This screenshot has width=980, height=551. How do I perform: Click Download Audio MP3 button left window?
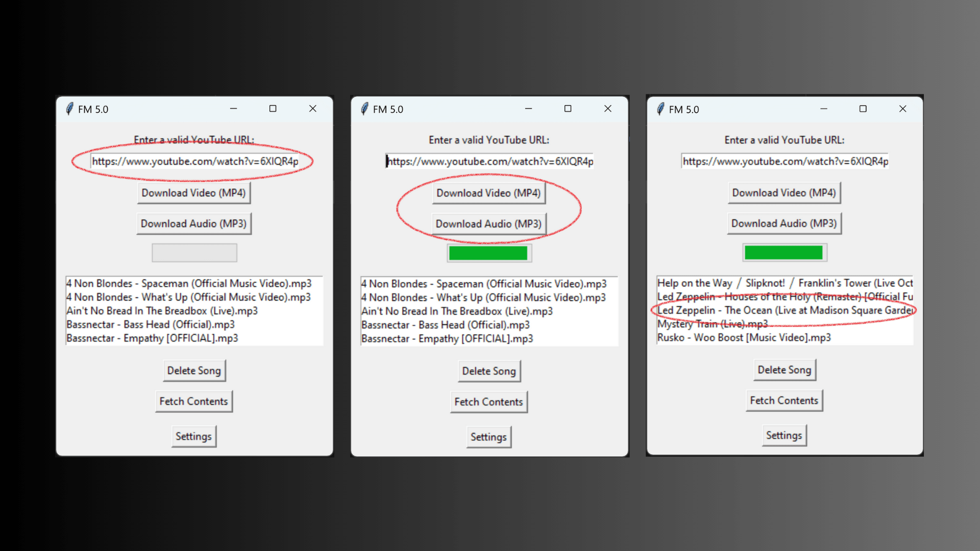(x=193, y=222)
